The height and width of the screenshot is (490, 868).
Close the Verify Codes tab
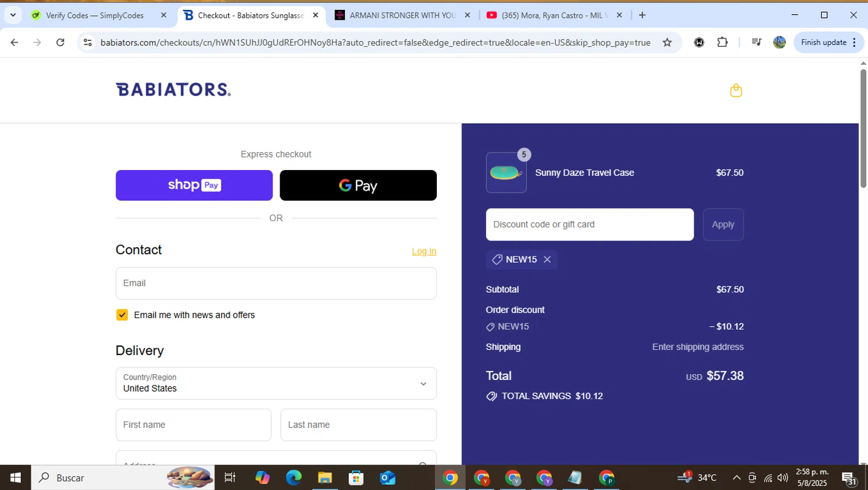(164, 16)
